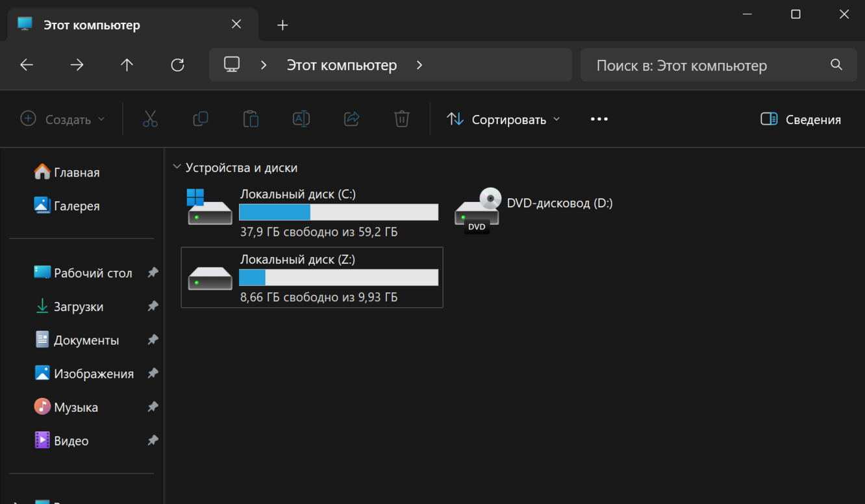The image size is (865, 504).
Task: Toggle the Сведения details pane
Action: click(801, 120)
